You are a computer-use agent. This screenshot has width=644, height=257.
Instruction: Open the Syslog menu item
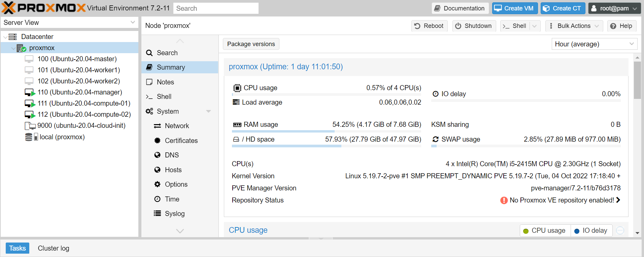coord(180,214)
